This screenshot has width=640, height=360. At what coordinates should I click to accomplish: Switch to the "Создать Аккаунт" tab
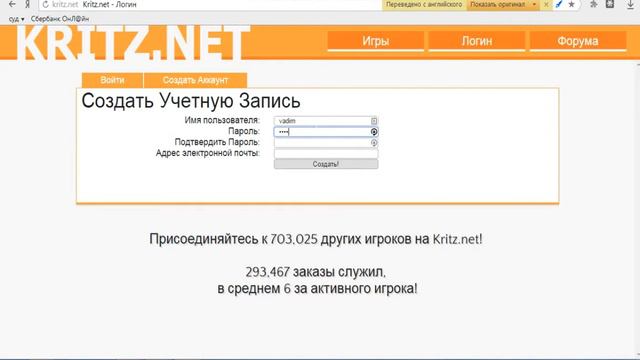[x=195, y=80]
